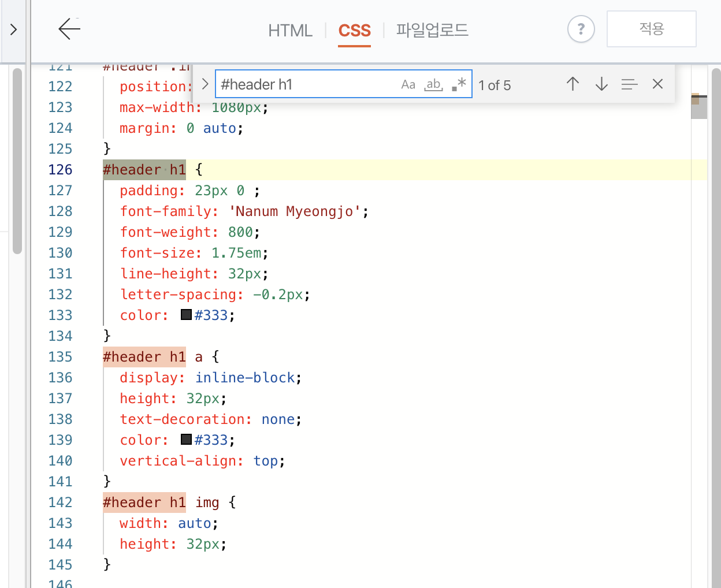Enable Find in Selection in search widget
The height and width of the screenshot is (588, 721).
pos(629,84)
